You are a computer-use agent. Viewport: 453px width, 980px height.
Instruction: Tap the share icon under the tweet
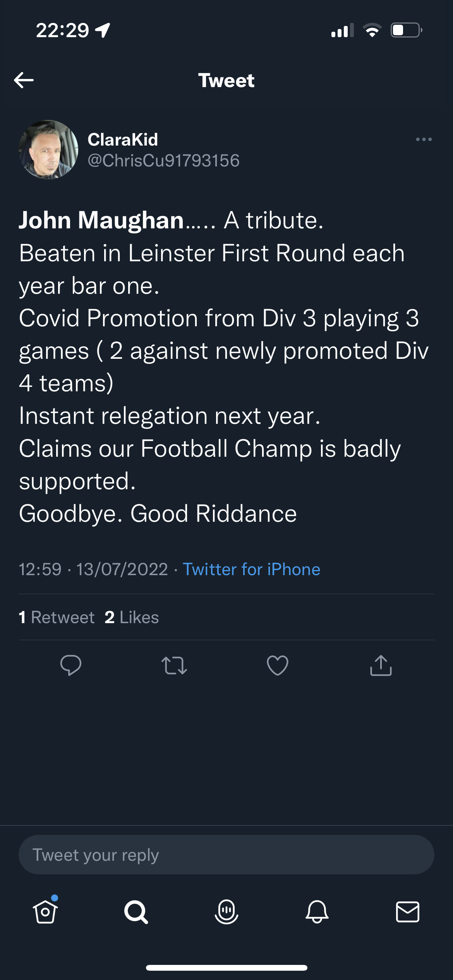point(381,665)
